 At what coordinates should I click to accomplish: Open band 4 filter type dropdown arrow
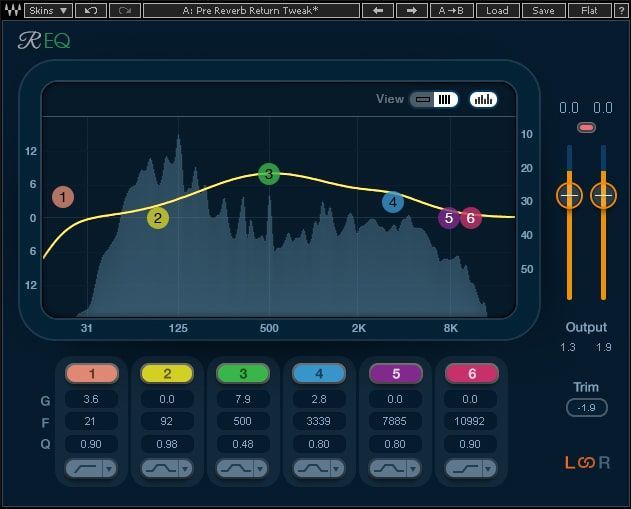pos(337,469)
